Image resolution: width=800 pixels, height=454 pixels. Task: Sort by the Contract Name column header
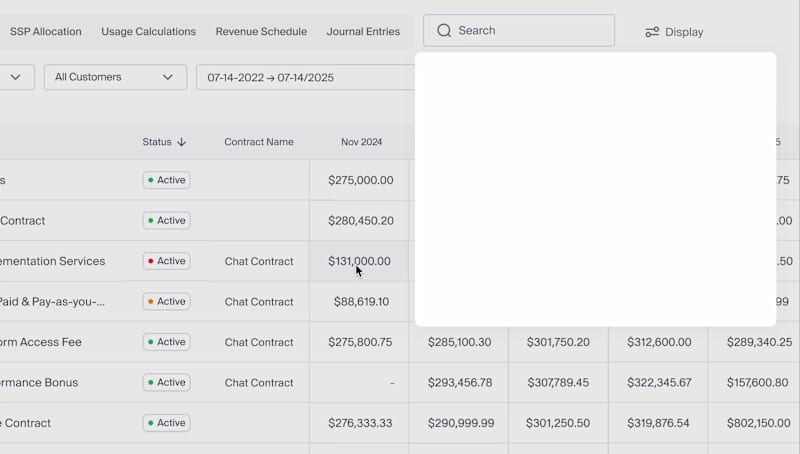[x=259, y=142]
